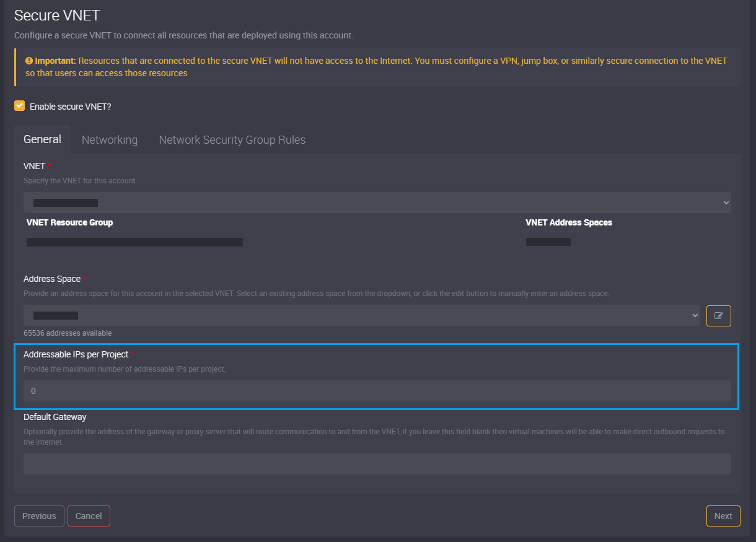Click the edit address space pencil icon
This screenshot has height=542, width=756.
tap(718, 315)
